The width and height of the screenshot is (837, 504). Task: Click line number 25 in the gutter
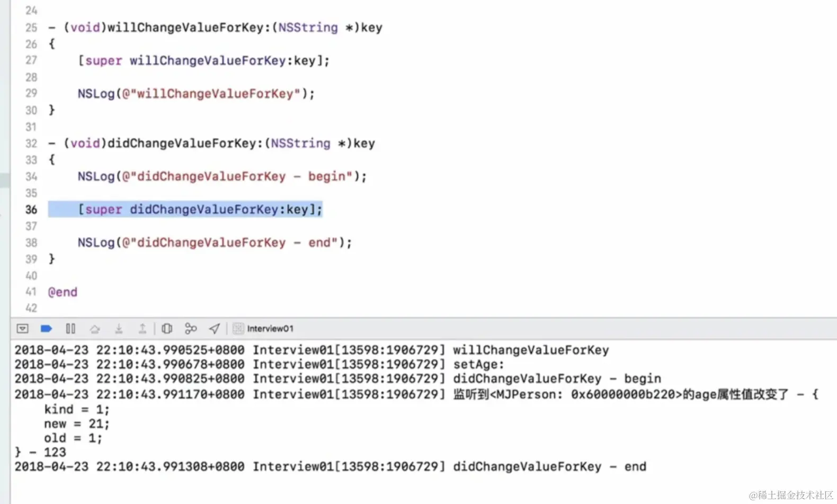[31, 28]
